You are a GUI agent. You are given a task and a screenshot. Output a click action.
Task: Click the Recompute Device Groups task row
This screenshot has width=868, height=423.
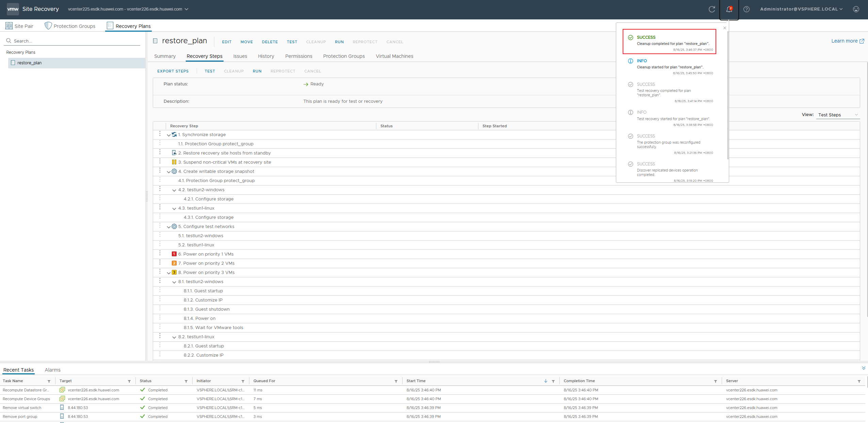pyautogui.click(x=432, y=399)
